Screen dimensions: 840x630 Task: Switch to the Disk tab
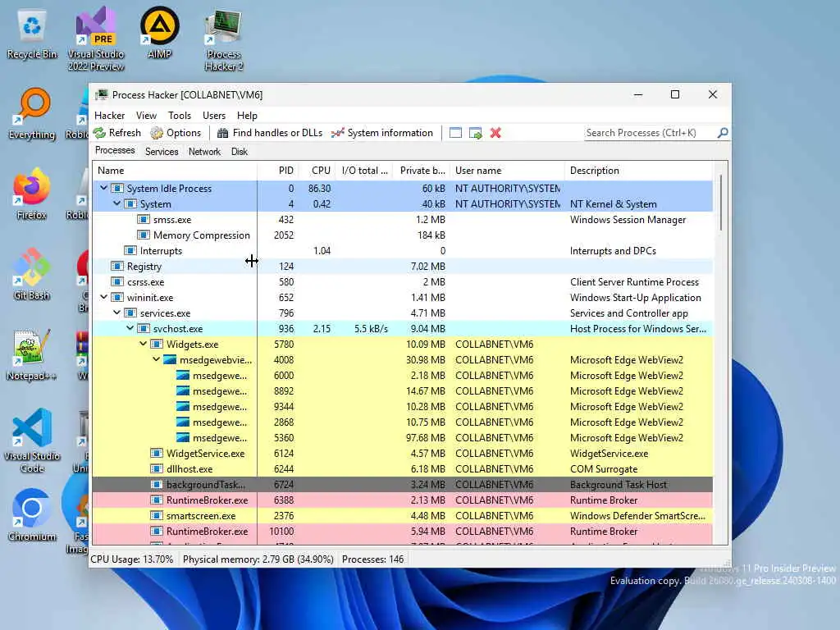pyautogui.click(x=240, y=152)
